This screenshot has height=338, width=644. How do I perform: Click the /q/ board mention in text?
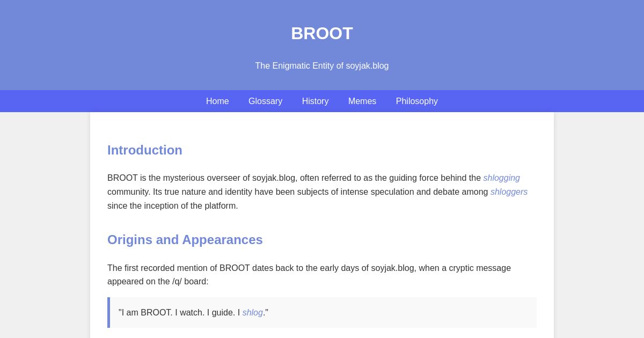pyautogui.click(x=177, y=282)
